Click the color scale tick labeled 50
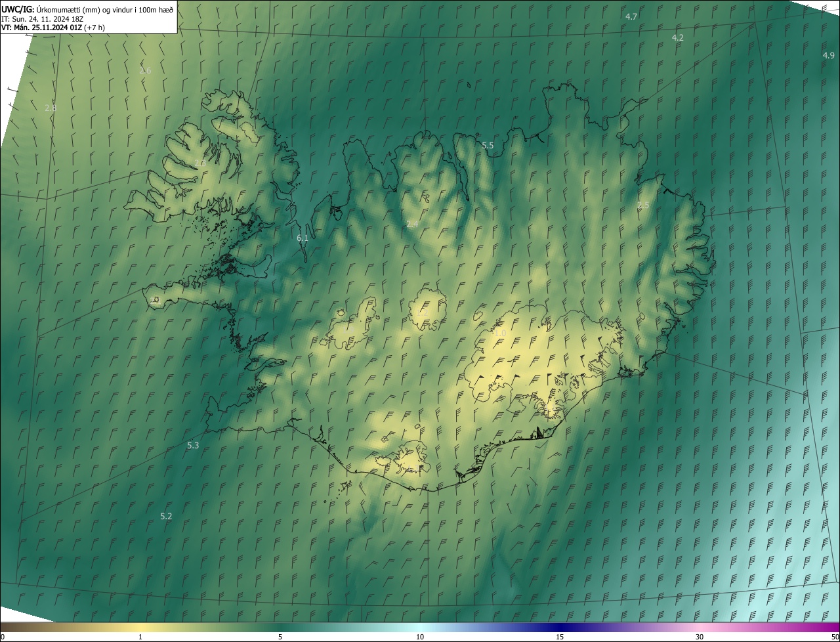Image resolution: width=840 pixels, height=642 pixels. coord(835,637)
